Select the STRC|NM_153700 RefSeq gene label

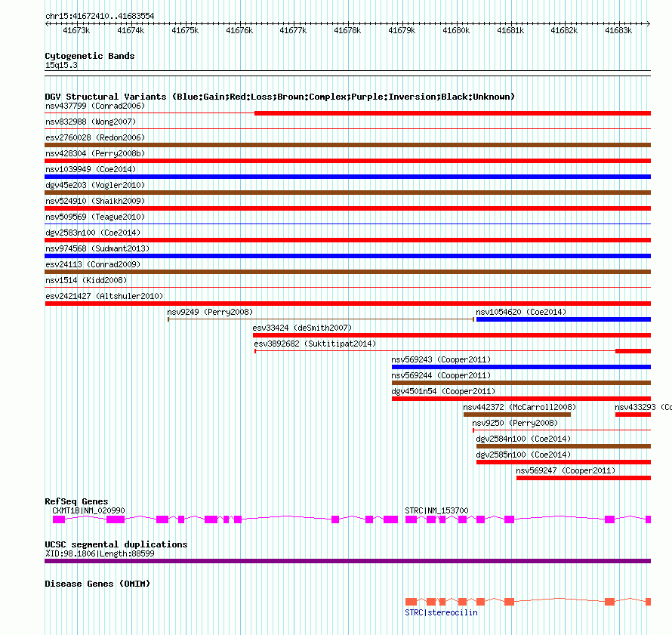click(x=436, y=510)
